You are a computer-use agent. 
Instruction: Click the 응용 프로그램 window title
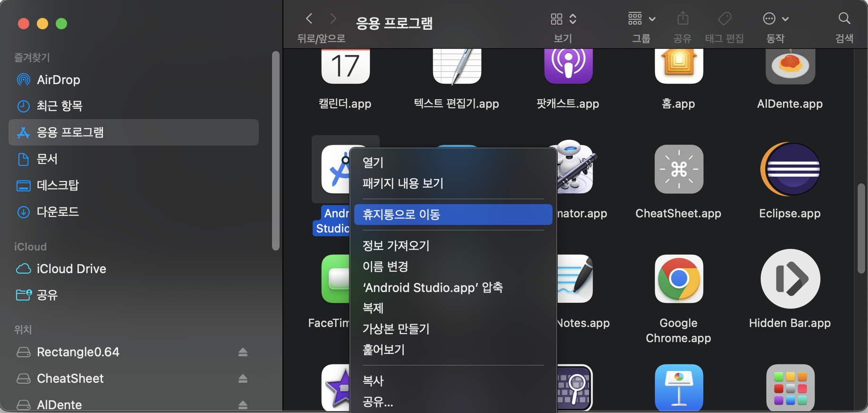click(394, 23)
